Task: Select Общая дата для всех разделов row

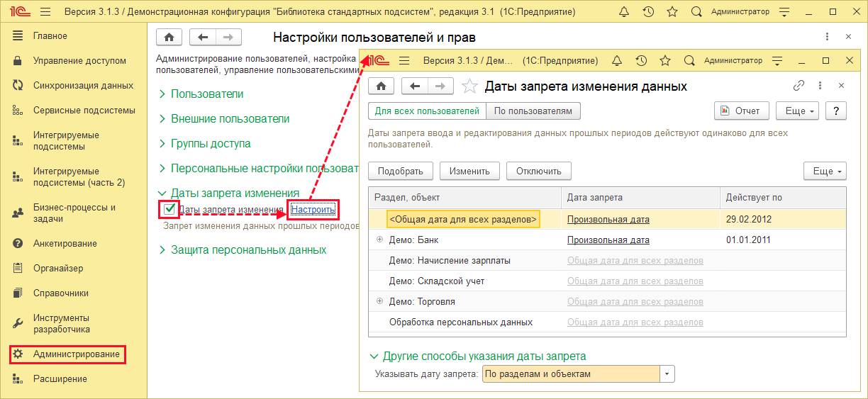Action: tap(607, 220)
